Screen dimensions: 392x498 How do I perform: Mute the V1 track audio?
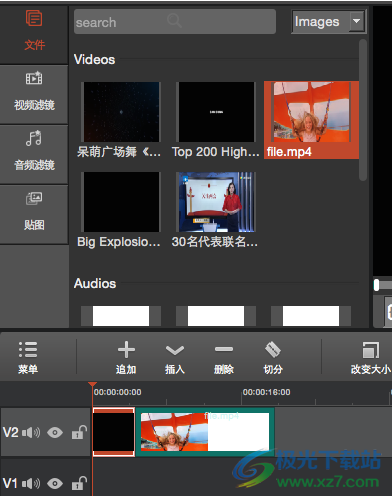(31, 483)
